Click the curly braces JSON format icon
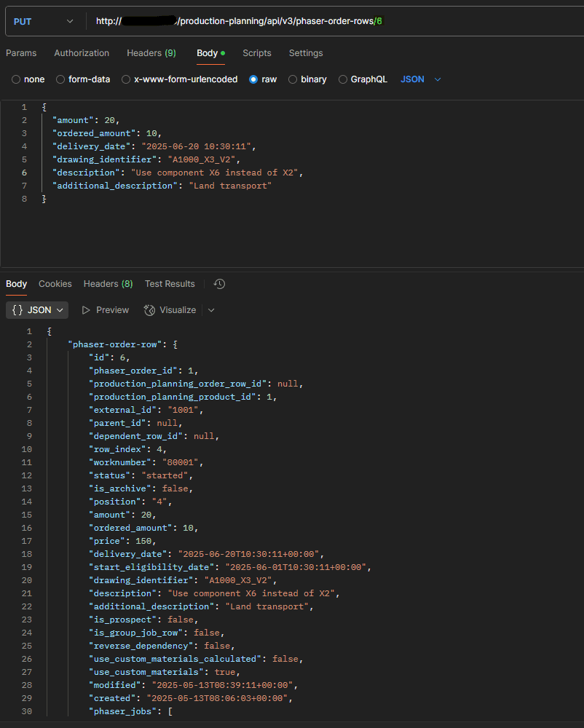 tap(17, 310)
